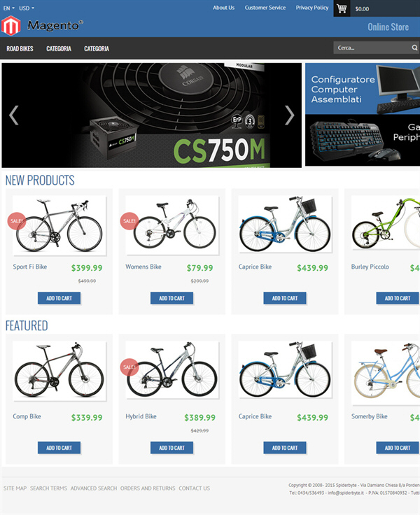Viewport: 420px width, 515px height.
Task: Expand the USD currency dropdown
Action: click(27, 8)
